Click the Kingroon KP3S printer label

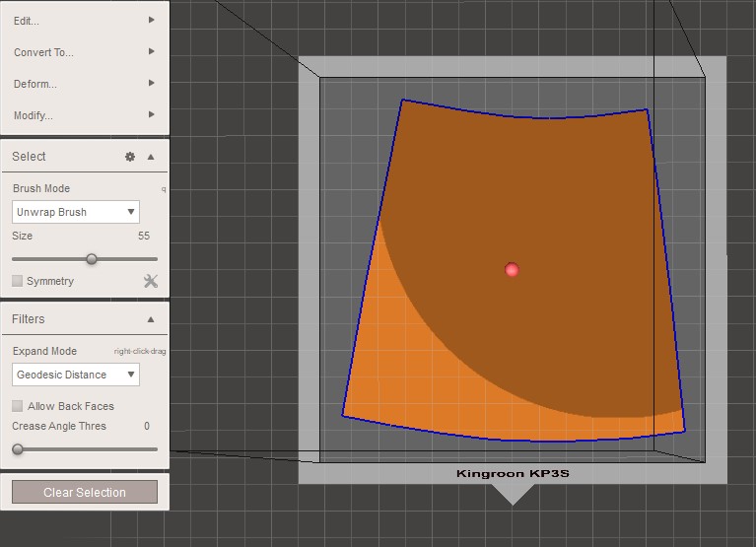513,473
